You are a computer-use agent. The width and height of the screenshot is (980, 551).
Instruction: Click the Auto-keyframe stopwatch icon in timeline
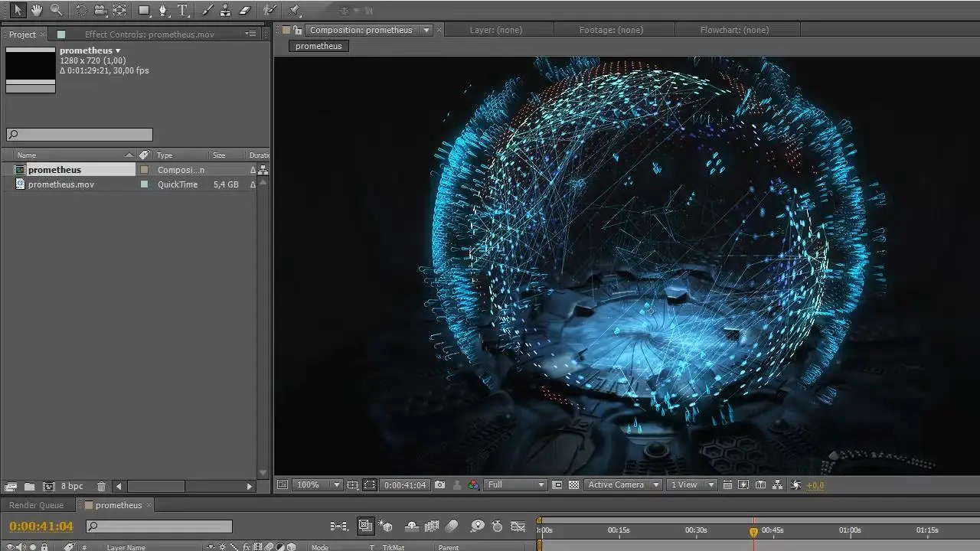pyautogui.click(x=498, y=526)
